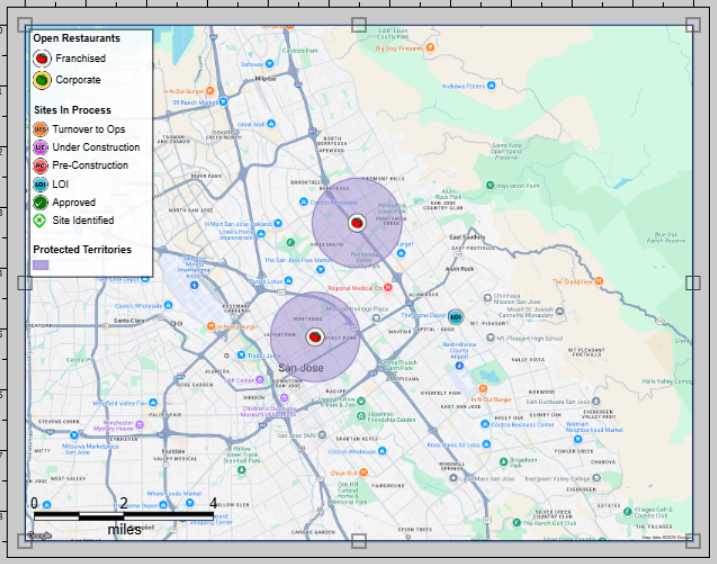This screenshot has height=564, width=717.
Task: Select the LOI site marker near Home Depot
Action: click(x=456, y=317)
